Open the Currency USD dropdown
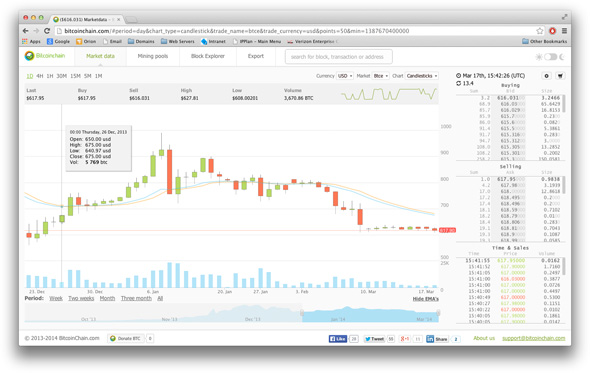Screen dimensions: 590x373 tap(345, 76)
